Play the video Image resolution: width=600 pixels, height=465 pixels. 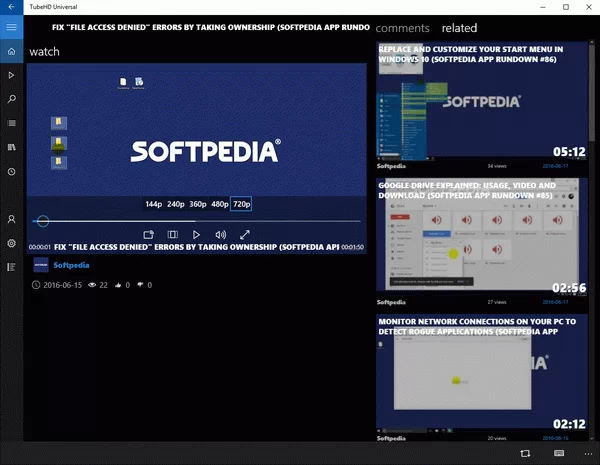[x=196, y=234]
